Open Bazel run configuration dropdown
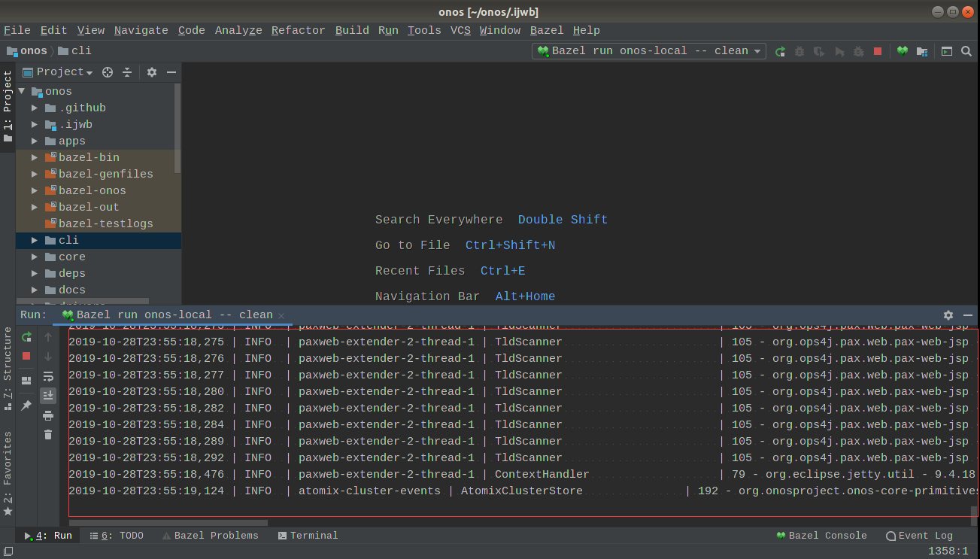 (x=649, y=51)
